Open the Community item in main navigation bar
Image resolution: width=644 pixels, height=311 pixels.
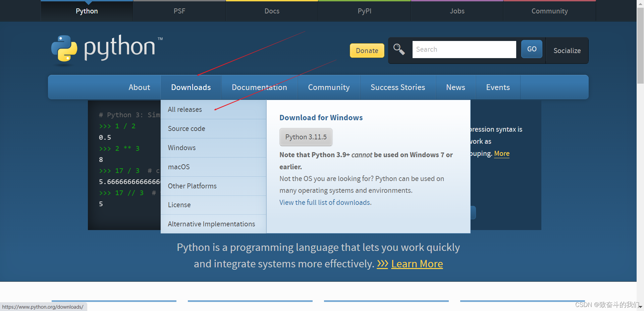(x=329, y=87)
